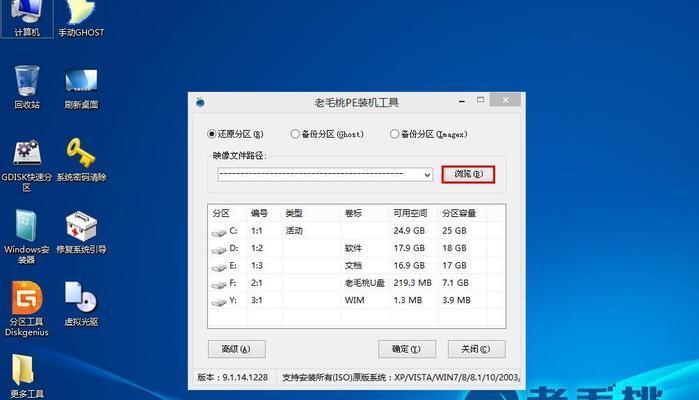Image resolution: width=699 pixels, height=400 pixels.
Task: Click the drive icon for partition C:
Action: pos(219,232)
